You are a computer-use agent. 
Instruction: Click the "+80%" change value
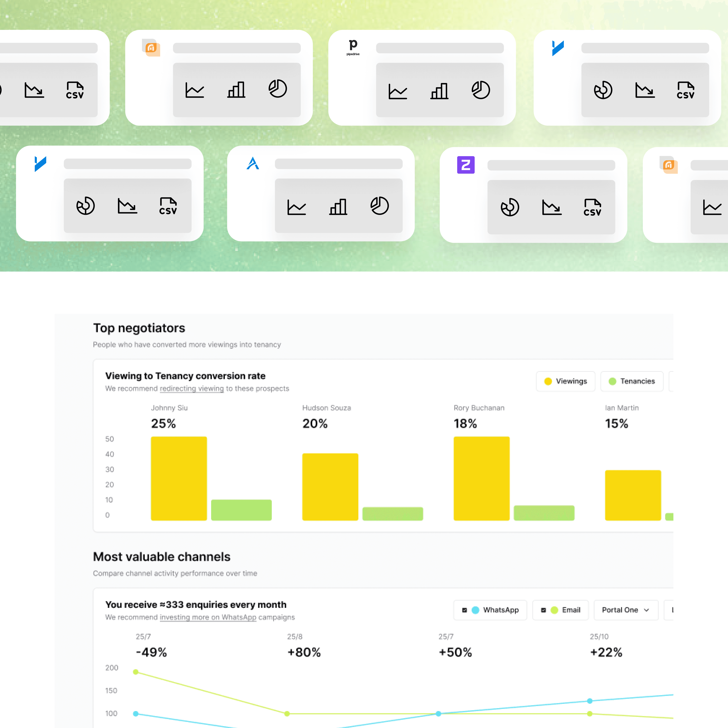(x=304, y=652)
